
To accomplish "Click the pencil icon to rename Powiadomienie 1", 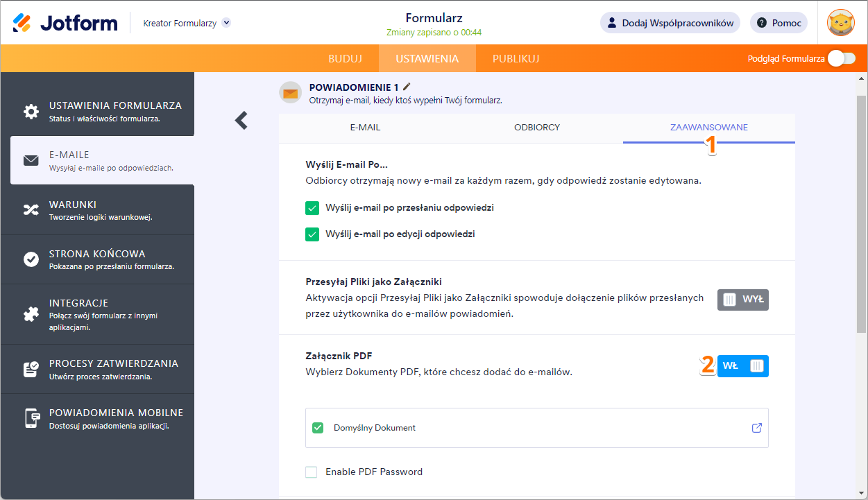I will [407, 87].
